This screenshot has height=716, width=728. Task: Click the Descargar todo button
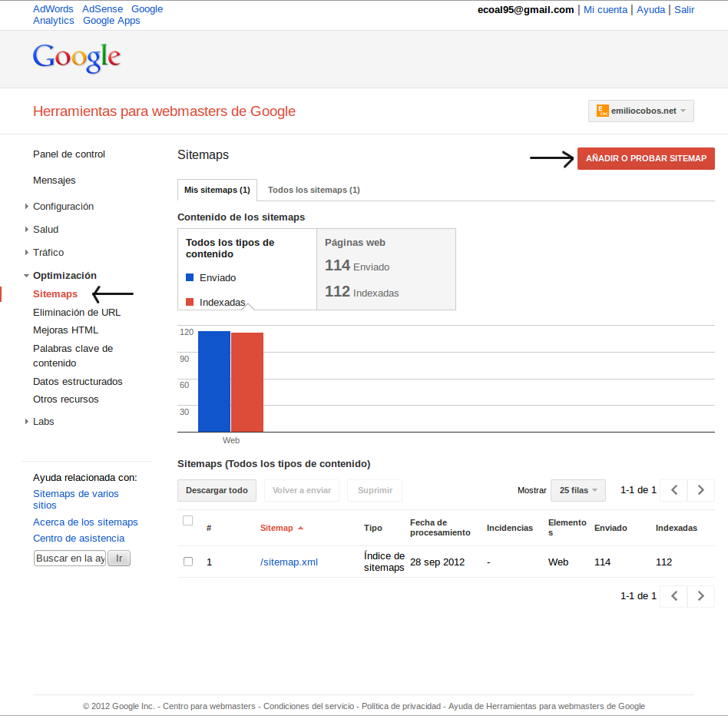(217, 490)
